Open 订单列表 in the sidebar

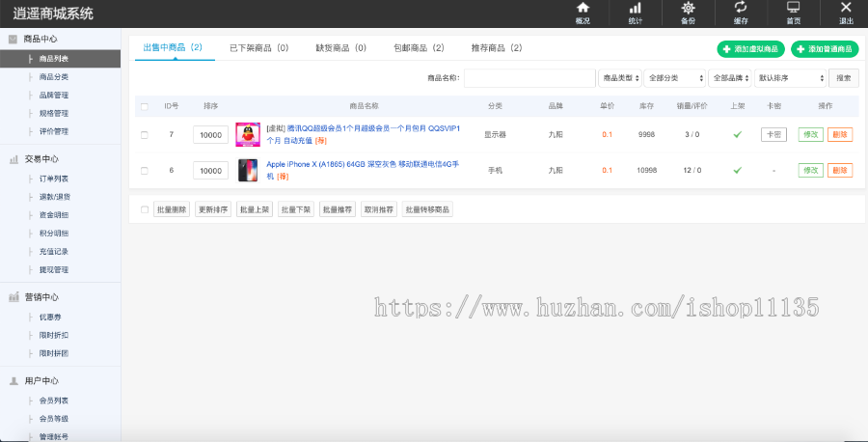[54, 179]
